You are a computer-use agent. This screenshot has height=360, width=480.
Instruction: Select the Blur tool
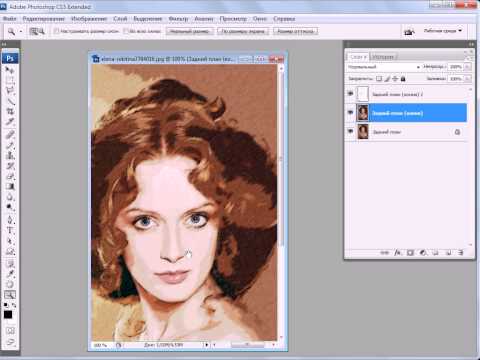(x=10, y=197)
